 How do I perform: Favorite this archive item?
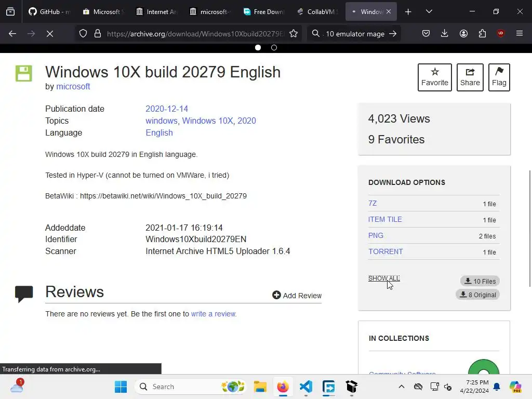tap(435, 77)
